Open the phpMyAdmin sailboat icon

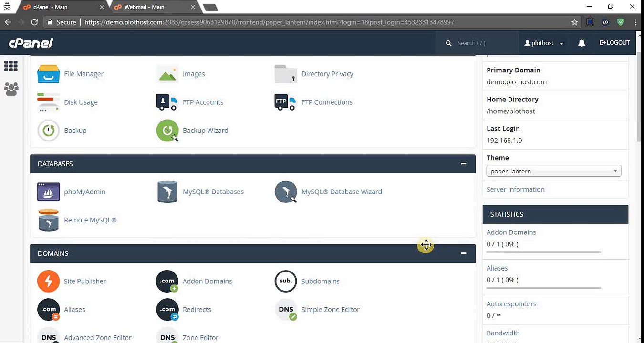(48, 192)
